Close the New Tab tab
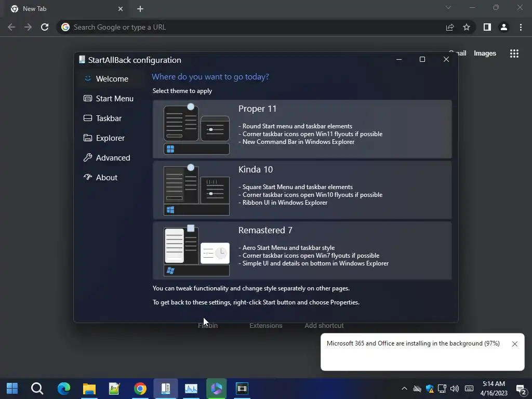Image resolution: width=532 pixels, height=399 pixels. (121, 9)
